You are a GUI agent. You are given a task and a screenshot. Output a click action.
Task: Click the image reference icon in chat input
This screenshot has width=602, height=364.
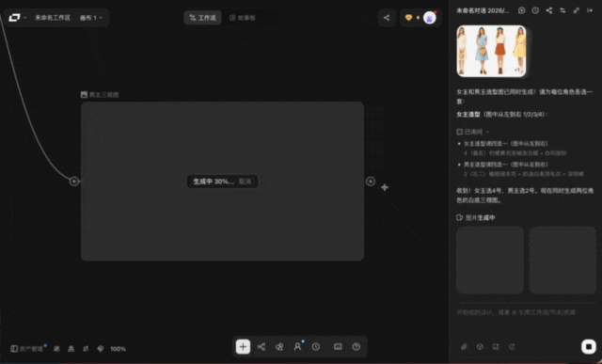[496, 347]
